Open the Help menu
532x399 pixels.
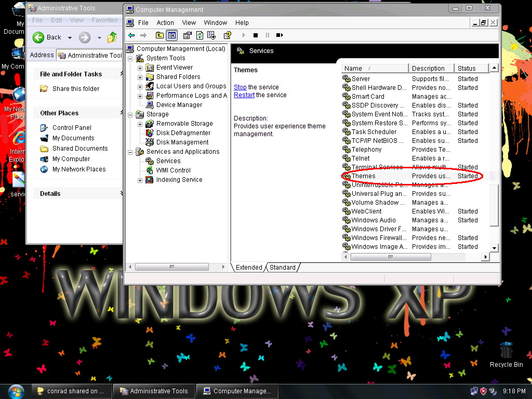242,23
